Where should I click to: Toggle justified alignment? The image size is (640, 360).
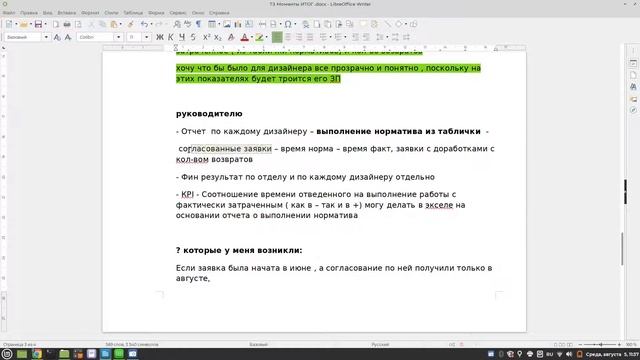pos(310,37)
